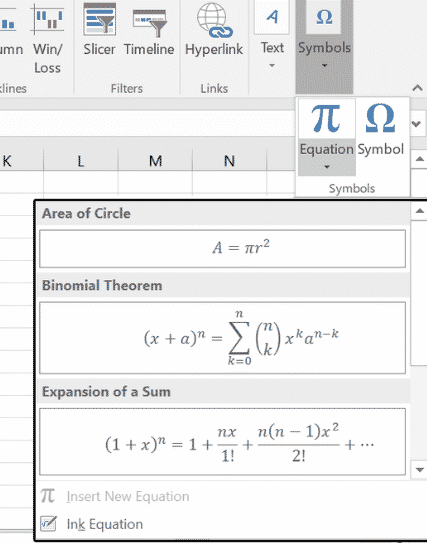
Task: Click equation gallery scroll-down arrow
Action: click(x=420, y=470)
